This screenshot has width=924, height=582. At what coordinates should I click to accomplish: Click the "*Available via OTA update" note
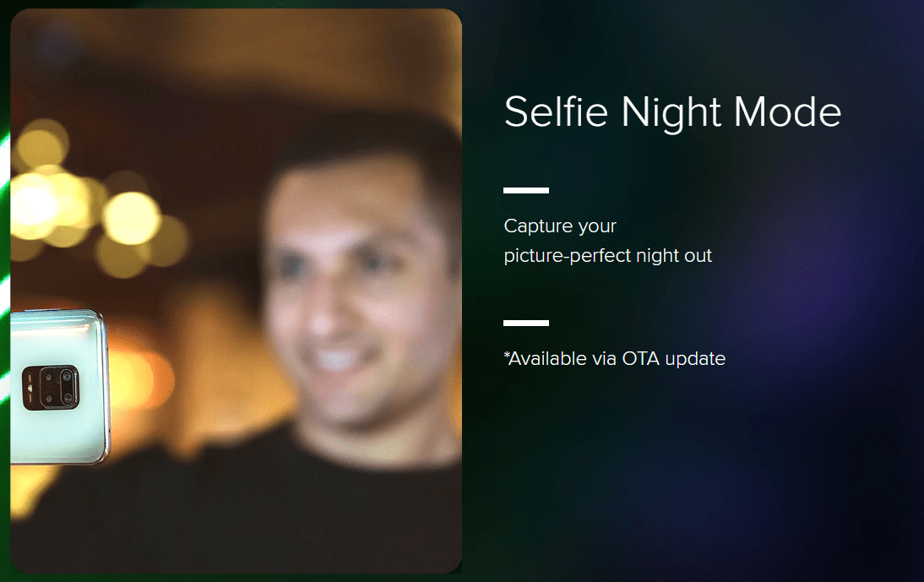(x=615, y=359)
